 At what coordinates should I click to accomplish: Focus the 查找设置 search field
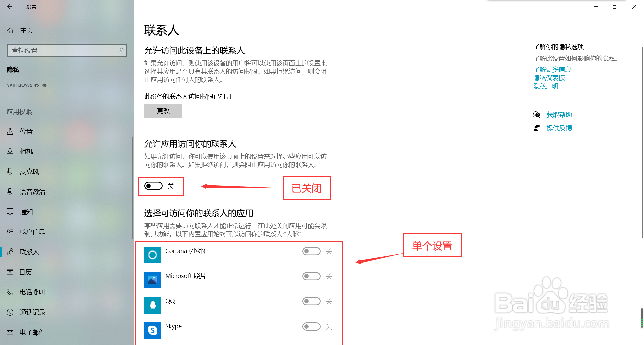67,50
